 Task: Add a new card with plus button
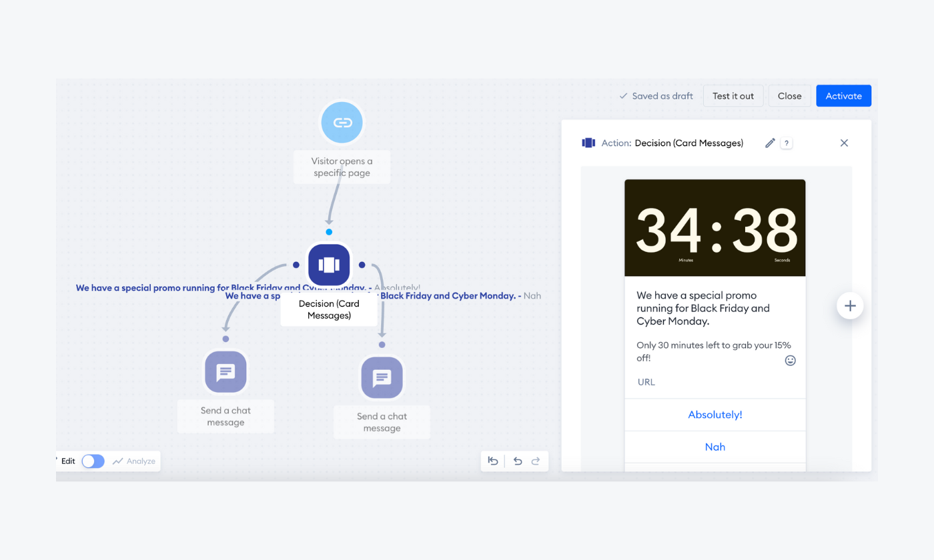[850, 306]
